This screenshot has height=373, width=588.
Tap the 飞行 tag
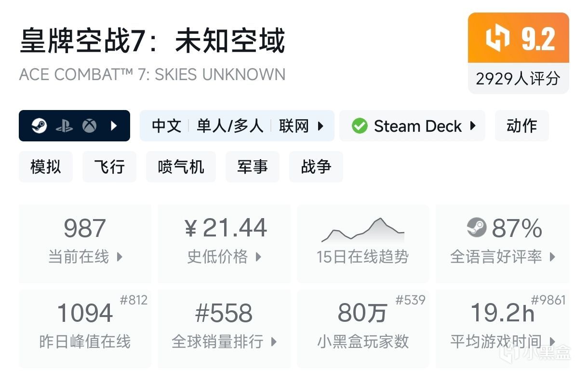109,167
